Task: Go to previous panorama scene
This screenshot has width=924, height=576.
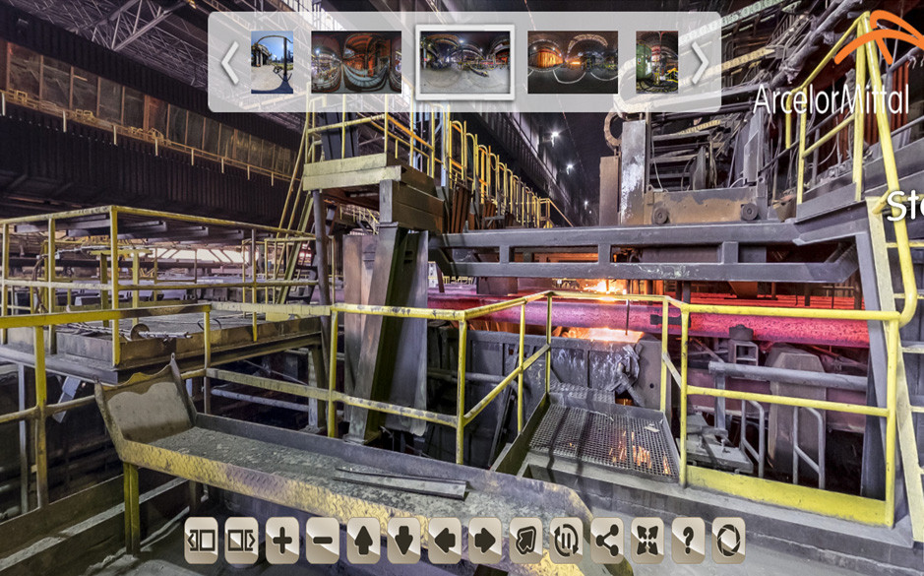Action: (x=201, y=541)
